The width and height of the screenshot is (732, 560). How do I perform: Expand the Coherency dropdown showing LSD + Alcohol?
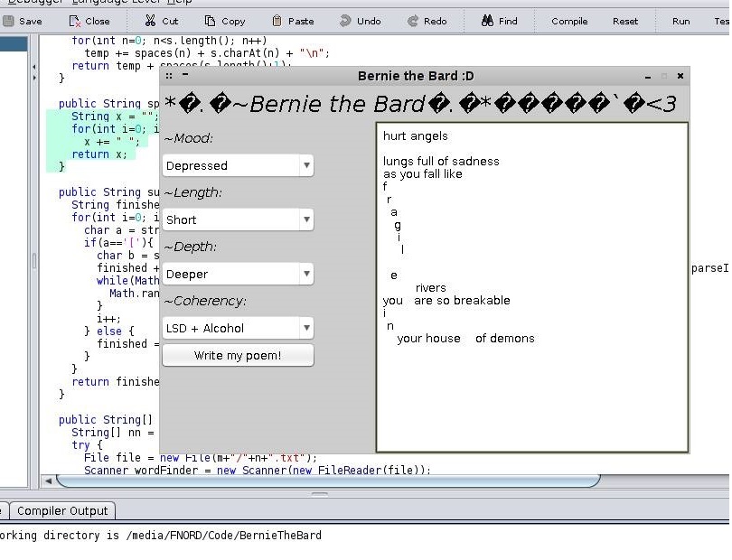pos(238,328)
